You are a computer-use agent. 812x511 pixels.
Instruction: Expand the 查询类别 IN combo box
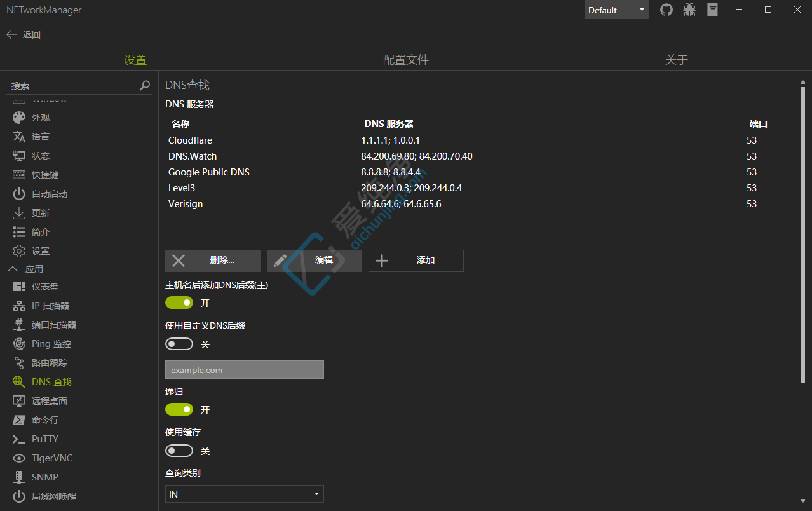(244, 494)
